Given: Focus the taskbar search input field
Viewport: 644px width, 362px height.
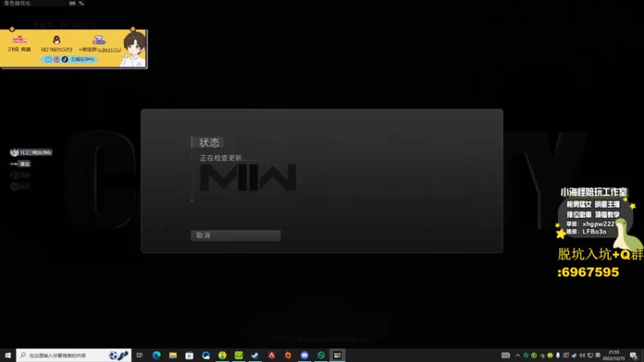Looking at the screenshot, I should [73, 355].
